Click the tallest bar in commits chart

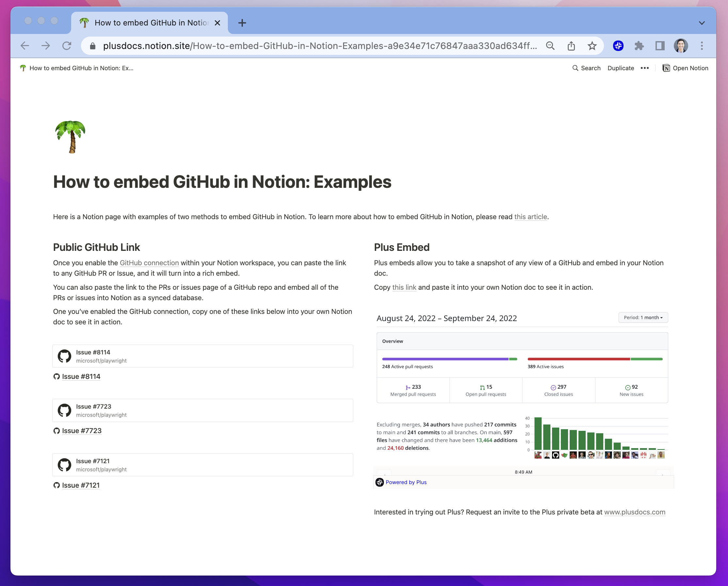538,433
